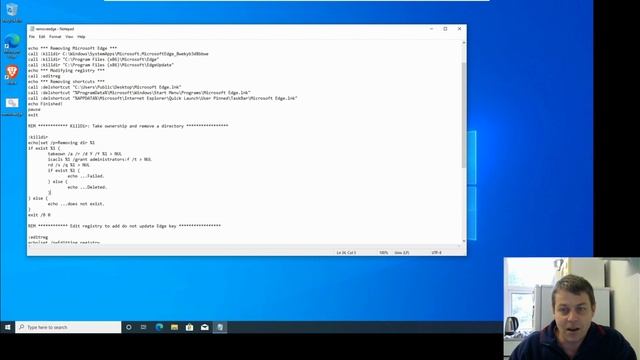Click the 'Unix (LF)' status bar entry
This screenshot has height=360, width=640.
coord(402,253)
